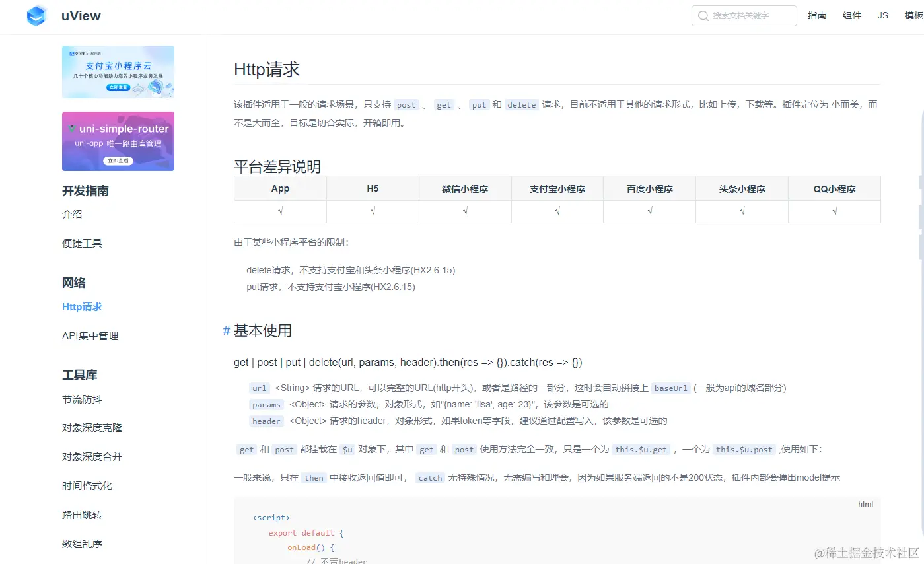Click the $u code tag
The image size is (924, 564).
[347, 450]
